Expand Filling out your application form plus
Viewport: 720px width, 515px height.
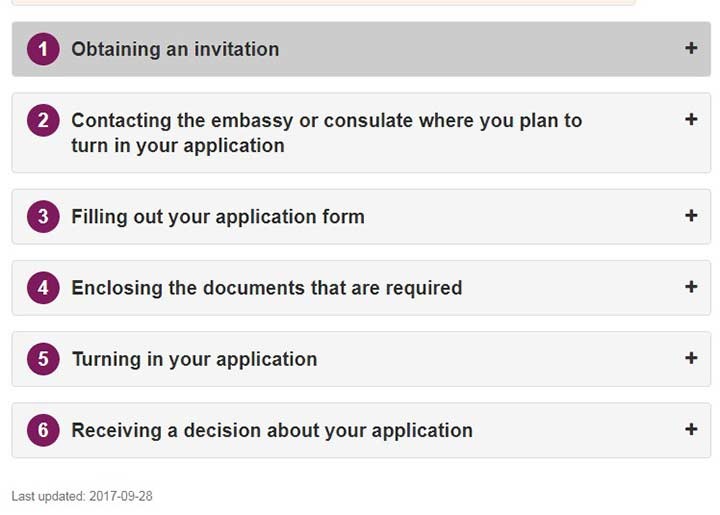[x=691, y=215]
